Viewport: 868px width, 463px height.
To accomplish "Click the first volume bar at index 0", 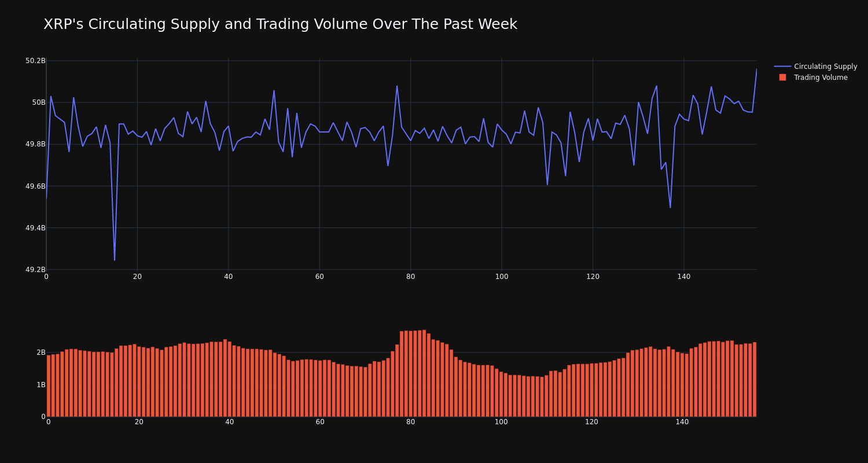I will tap(49, 386).
